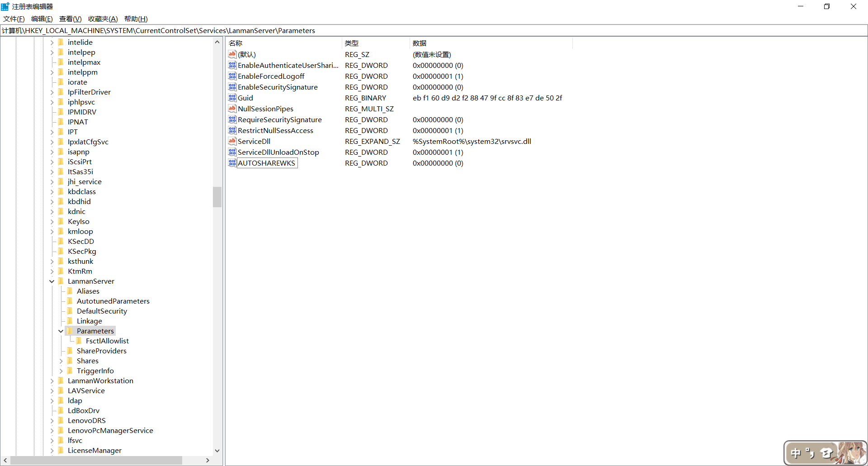Click the Guid binary value icon
Viewport: 868px width, 466px height.
tap(232, 98)
